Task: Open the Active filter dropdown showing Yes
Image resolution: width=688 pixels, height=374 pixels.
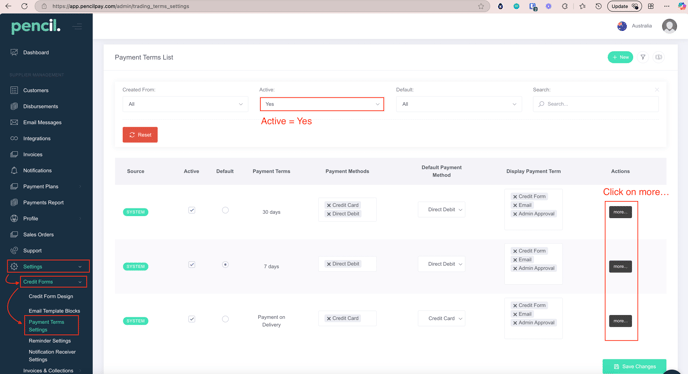Action: click(x=322, y=104)
